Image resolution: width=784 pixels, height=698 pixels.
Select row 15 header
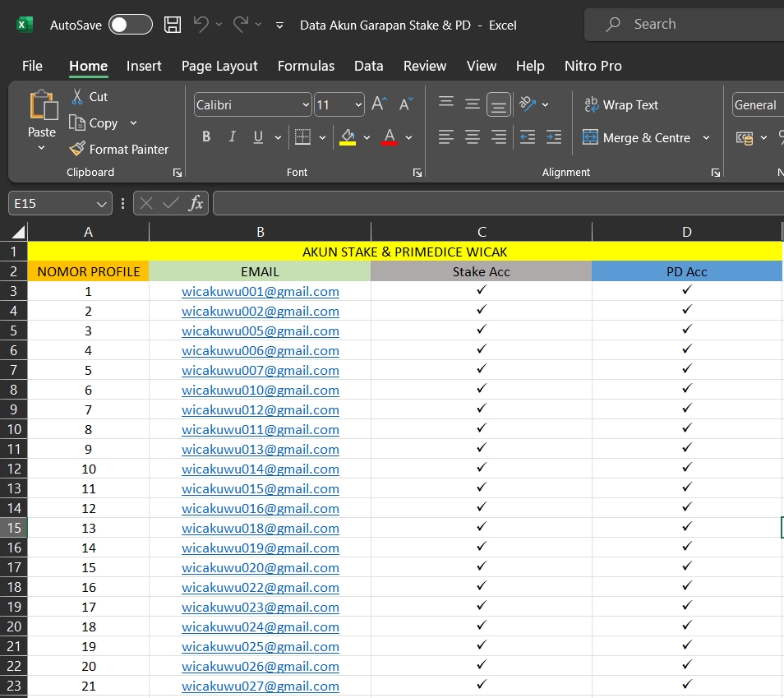pos(13,528)
